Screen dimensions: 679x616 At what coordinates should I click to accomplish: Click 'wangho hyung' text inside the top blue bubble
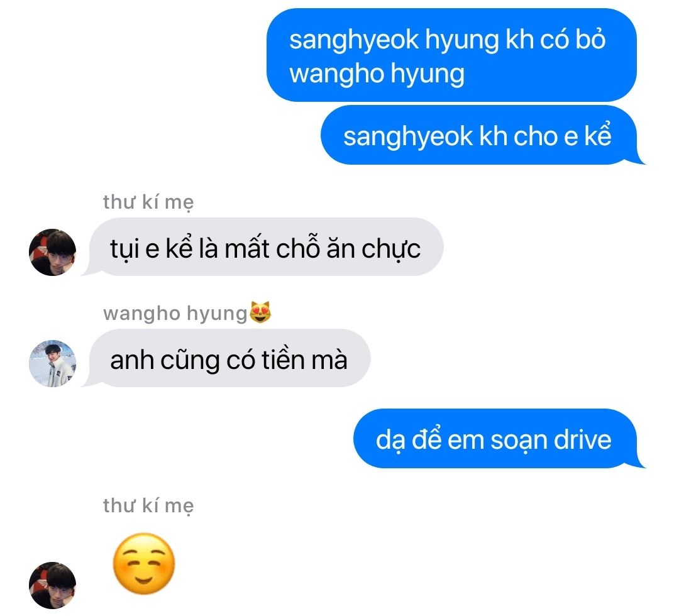point(377,74)
